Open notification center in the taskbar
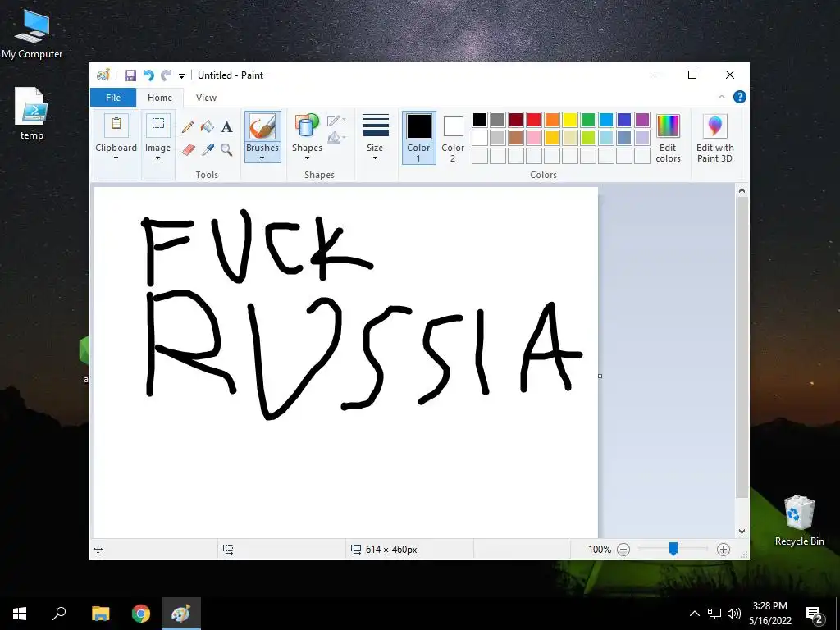Image resolution: width=840 pixels, height=630 pixels. pos(814,614)
